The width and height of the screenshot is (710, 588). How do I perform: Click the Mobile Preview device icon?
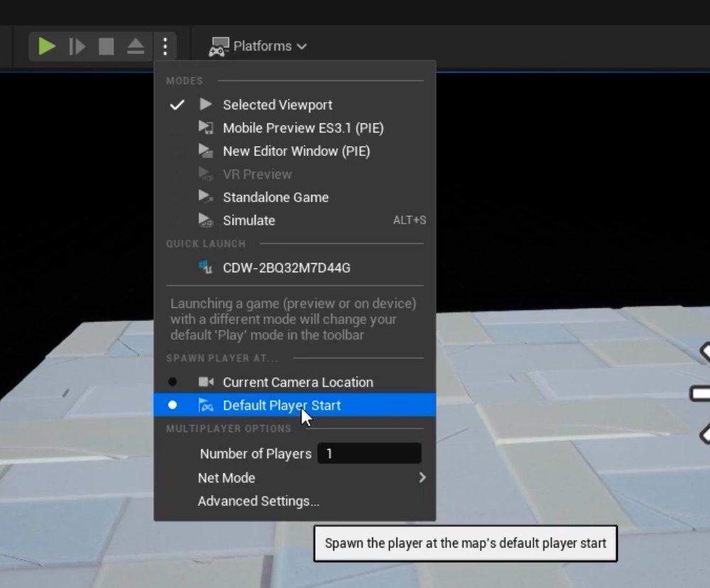[x=206, y=127]
